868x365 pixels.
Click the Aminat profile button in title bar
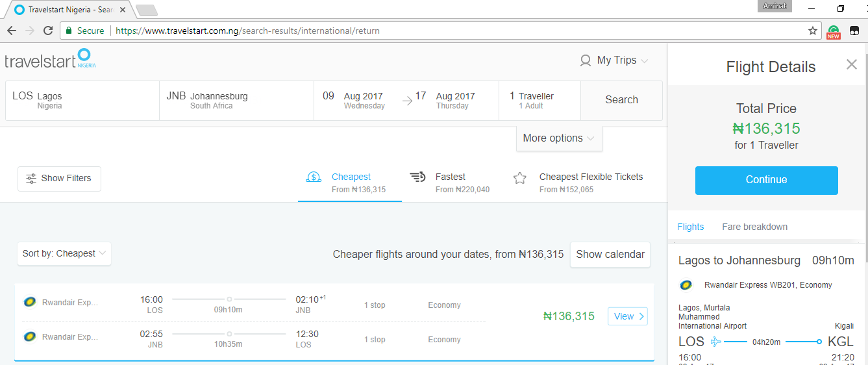click(775, 5)
